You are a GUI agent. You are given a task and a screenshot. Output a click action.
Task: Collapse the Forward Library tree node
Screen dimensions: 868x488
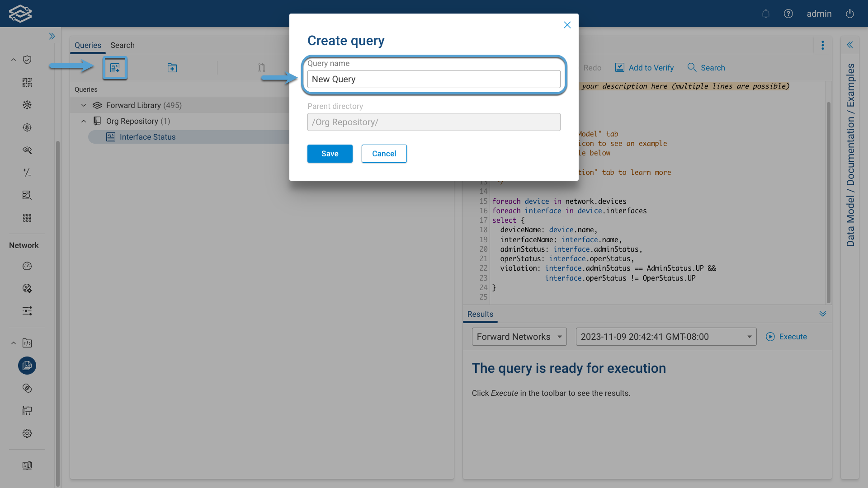[84, 105]
